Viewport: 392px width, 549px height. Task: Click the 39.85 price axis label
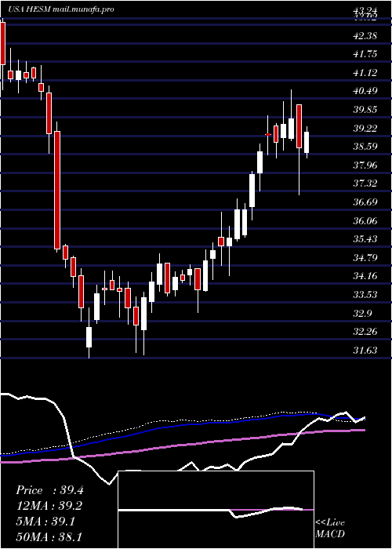[365, 110]
